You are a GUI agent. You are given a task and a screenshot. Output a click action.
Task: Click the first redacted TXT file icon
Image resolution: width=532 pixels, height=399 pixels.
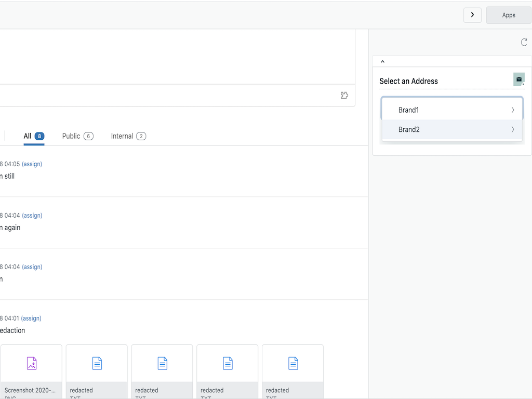(96, 363)
